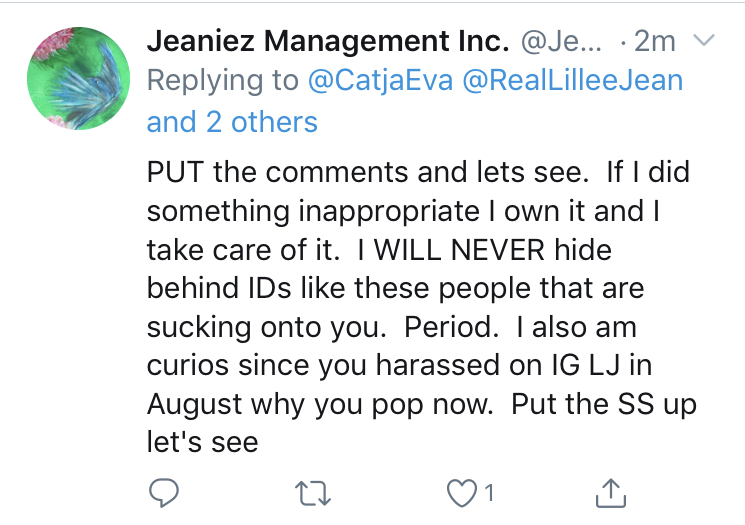
Task: Click the 'Replying to' label text
Action: (x=223, y=81)
